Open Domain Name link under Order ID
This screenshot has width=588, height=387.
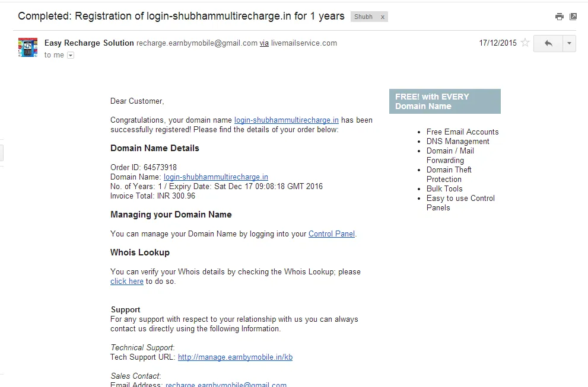(x=215, y=177)
